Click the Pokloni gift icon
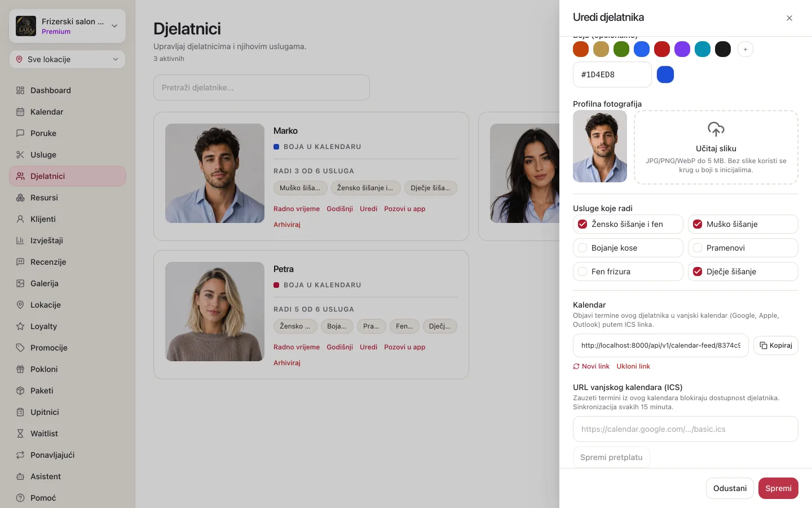 [20, 369]
